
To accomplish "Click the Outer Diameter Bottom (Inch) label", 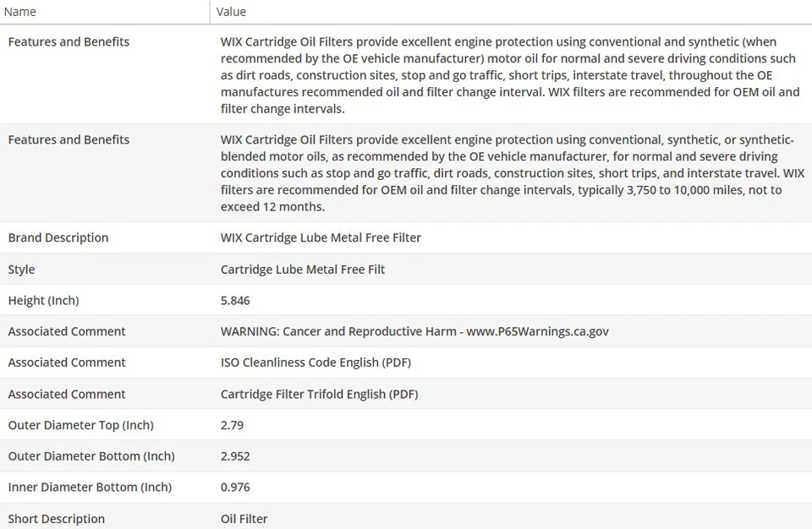I will click(91, 456).
